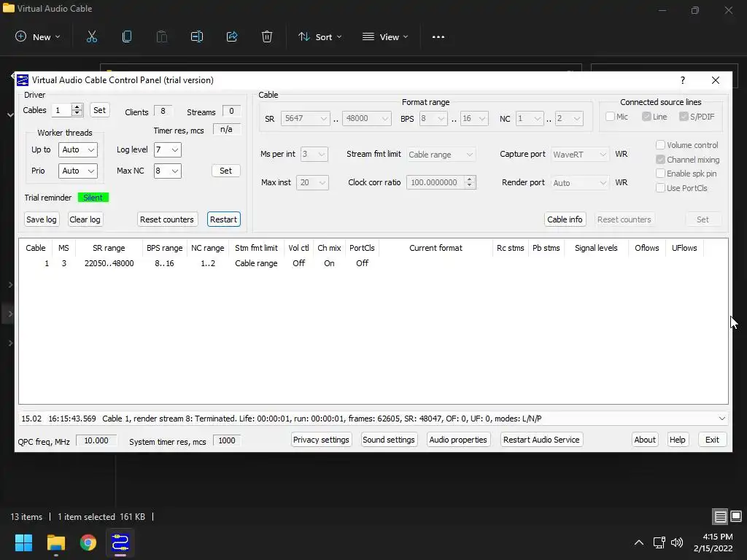The height and width of the screenshot is (560, 747).
Task: Toggle the Channel mixing checkbox
Action: coord(660,160)
